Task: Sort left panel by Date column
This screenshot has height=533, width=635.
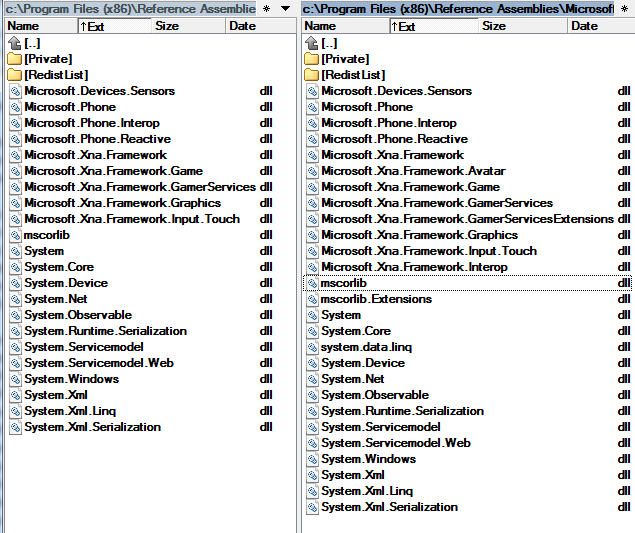Action: 261,26
